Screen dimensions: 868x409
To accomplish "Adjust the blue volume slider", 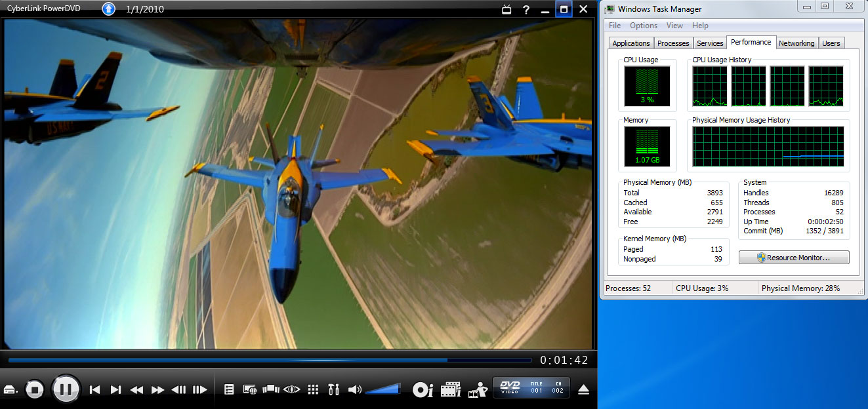I will [382, 389].
